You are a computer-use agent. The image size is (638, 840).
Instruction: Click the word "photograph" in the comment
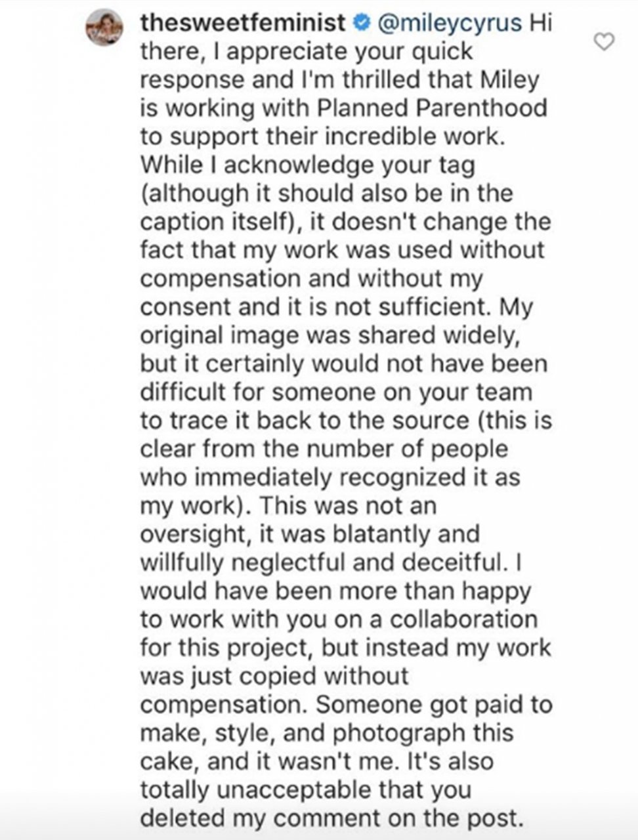[391, 732]
